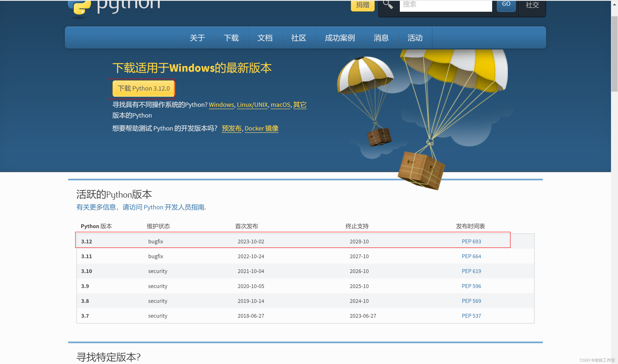Viewport: 618px width, 364px height.
Task: Open the Docker 镜像 link
Action: coord(261,128)
